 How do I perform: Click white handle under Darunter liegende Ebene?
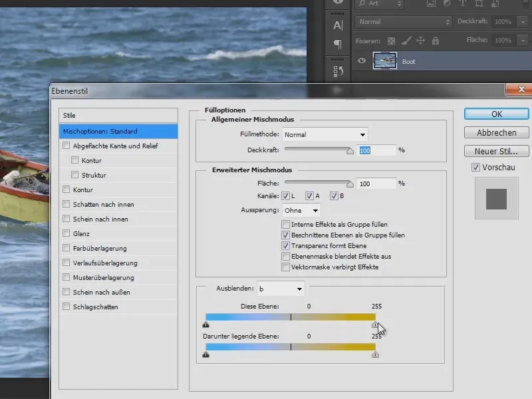(x=375, y=354)
